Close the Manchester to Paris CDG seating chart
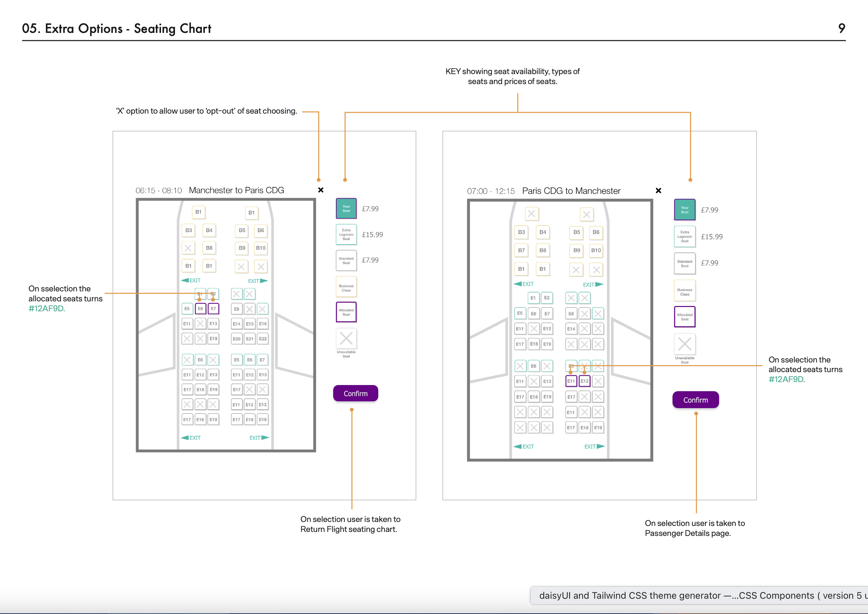The height and width of the screenshot is (614, 868). pos(320,190)
